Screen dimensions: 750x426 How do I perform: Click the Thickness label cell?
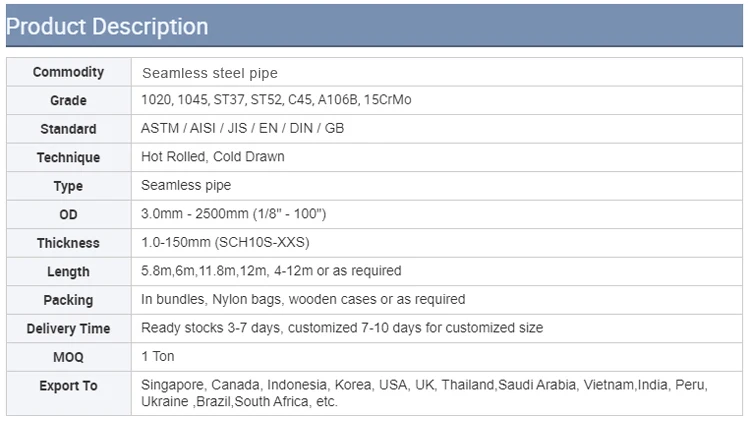click(x=68, y=243)
